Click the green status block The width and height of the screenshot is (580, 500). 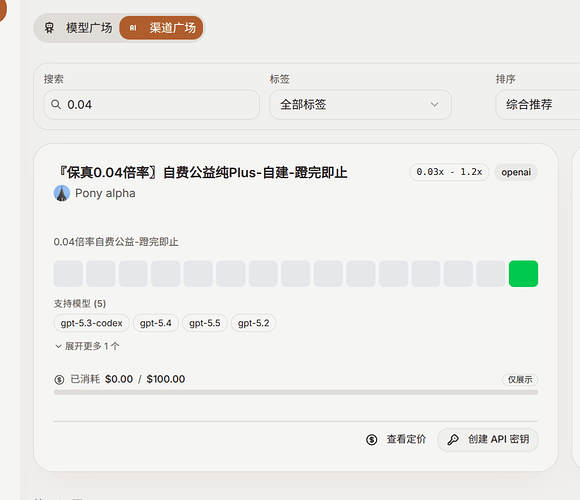click(523, 274)
